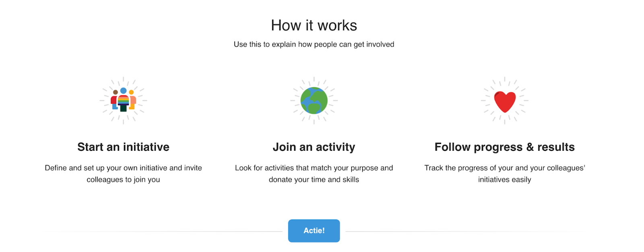Click the Actie! button
This screenshot has height=252, width=644.
pos(314,231)
